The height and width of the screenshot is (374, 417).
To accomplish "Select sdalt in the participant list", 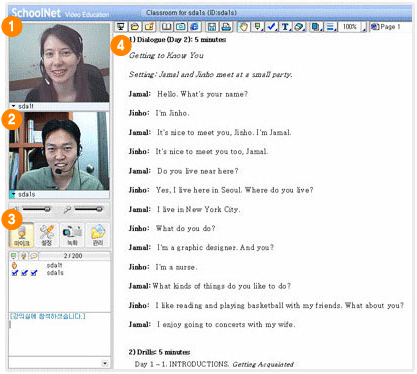I will point(54,265).
